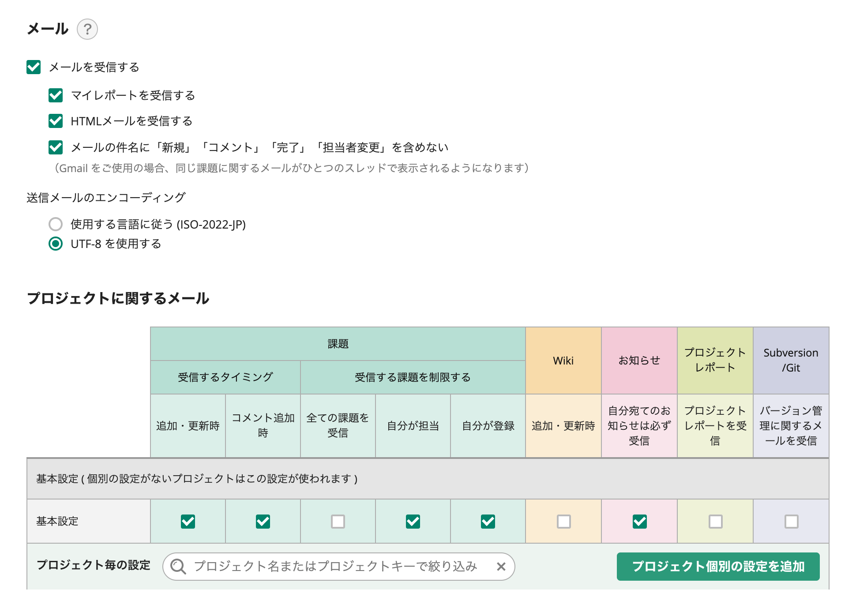This screenshot has width=856, height=616.
Task: Uncheck 基本設定 自分が担当 checkbox
Action: (413, 522)
